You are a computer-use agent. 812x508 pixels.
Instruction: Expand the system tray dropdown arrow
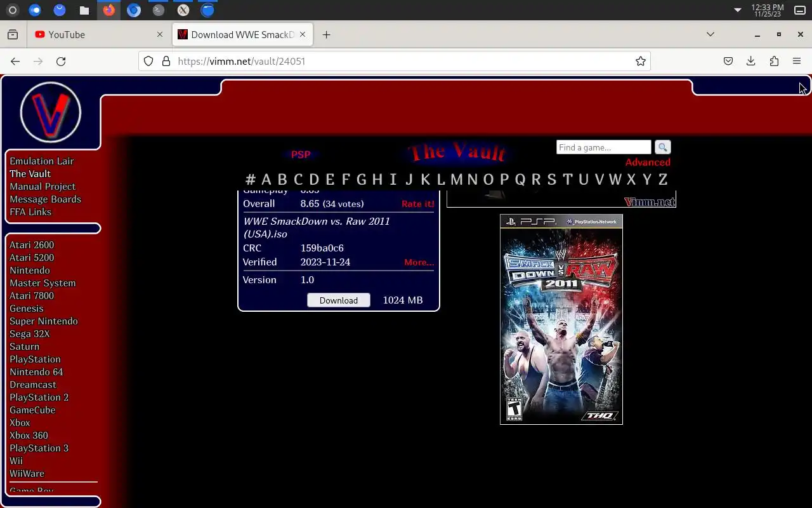737,10
